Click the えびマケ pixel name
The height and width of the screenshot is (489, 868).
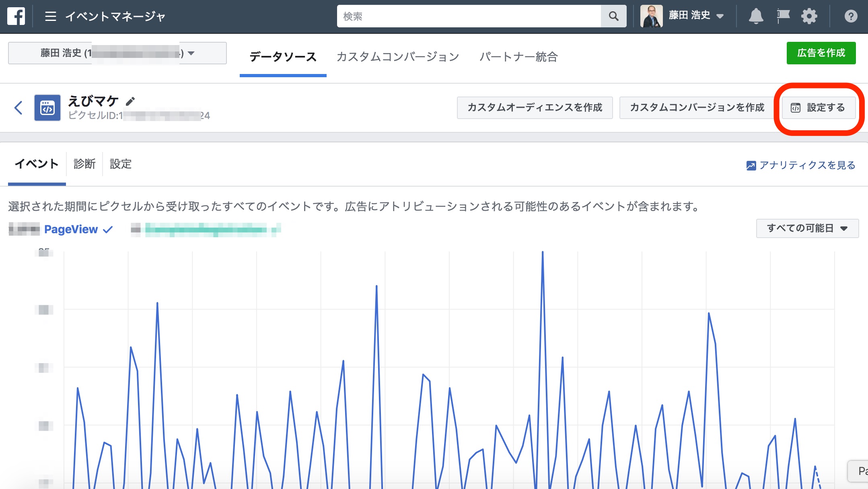tap(93, 101)
